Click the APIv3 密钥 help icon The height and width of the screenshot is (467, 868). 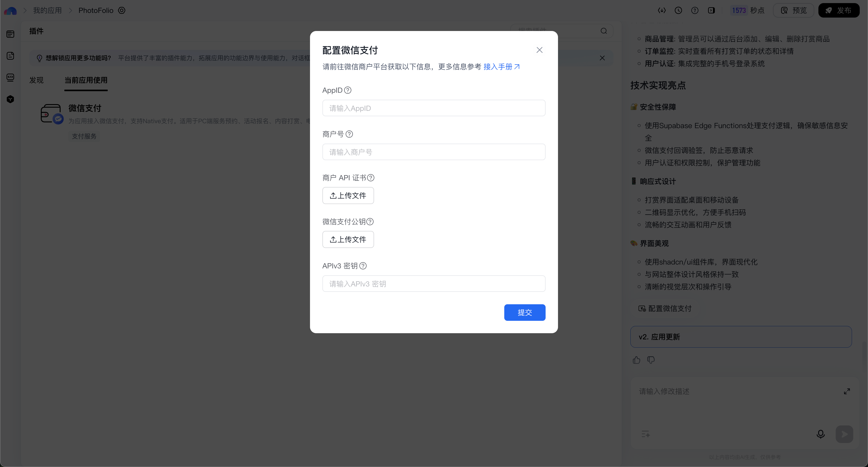[x=363, y=266]
